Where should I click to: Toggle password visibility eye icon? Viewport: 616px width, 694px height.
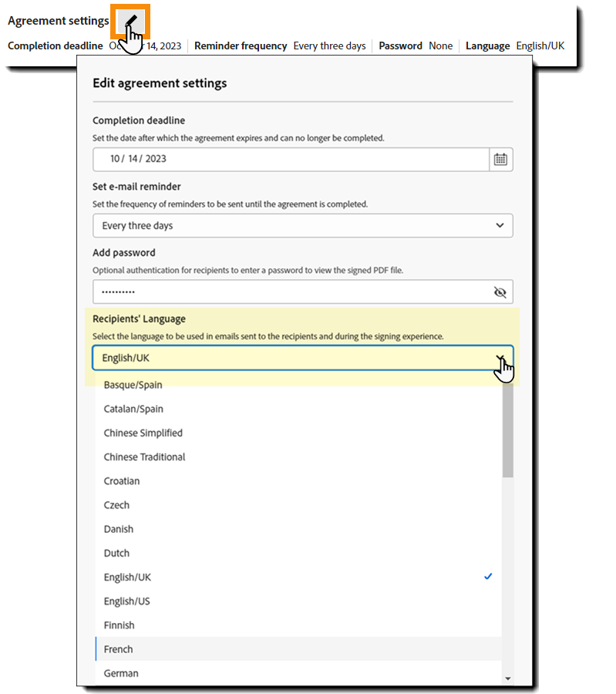(500, 292)
